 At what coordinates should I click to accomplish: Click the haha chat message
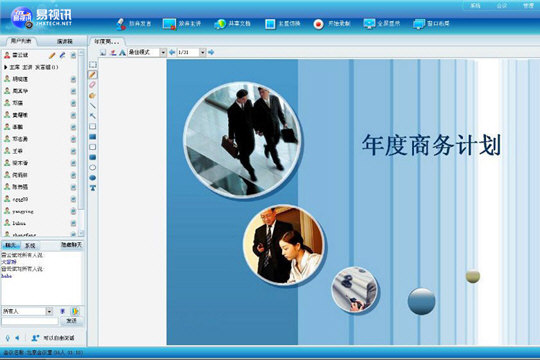7,276
